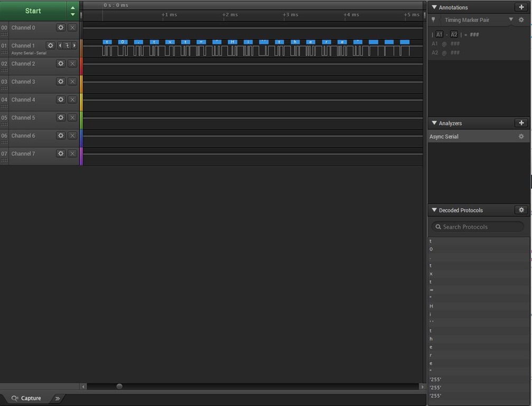Click the horizontal timeline scrollbar handle

pyautogui.click(x=119, y=386)
